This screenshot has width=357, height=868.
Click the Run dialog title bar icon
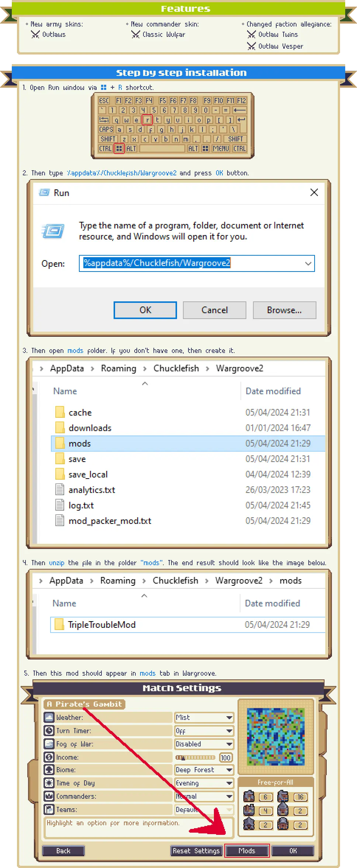click(x=44, y=193)
